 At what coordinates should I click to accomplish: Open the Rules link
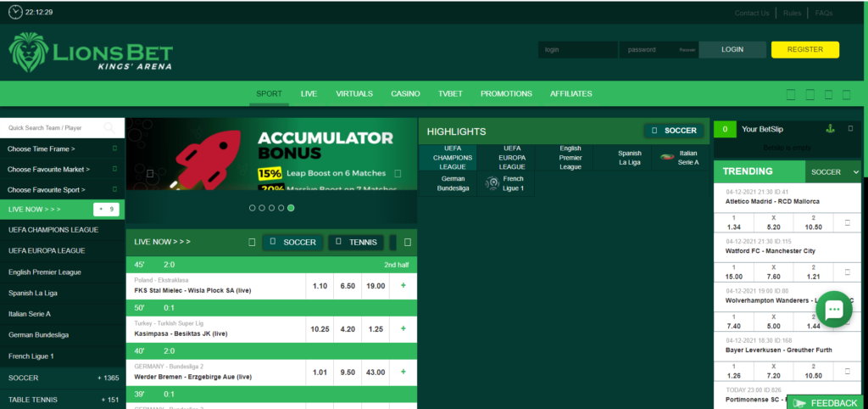pos(793,14)
